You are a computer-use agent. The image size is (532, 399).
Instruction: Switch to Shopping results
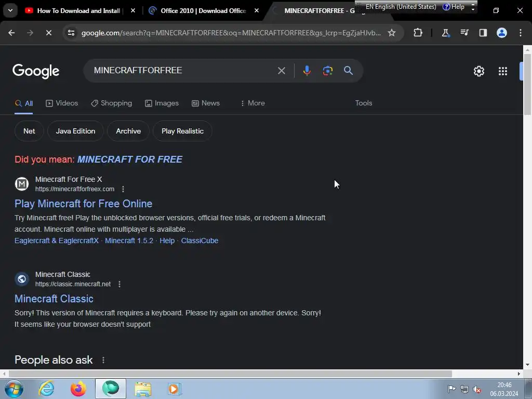111,103
